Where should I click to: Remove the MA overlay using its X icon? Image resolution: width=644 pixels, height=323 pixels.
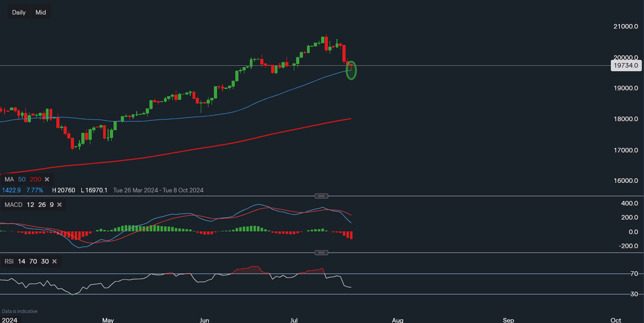click(47, 179)
